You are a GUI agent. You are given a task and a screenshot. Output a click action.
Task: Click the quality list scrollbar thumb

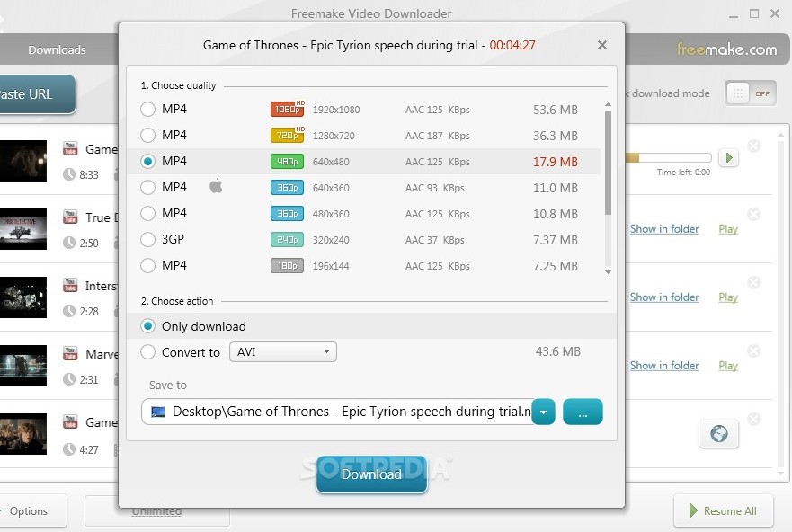608,162
